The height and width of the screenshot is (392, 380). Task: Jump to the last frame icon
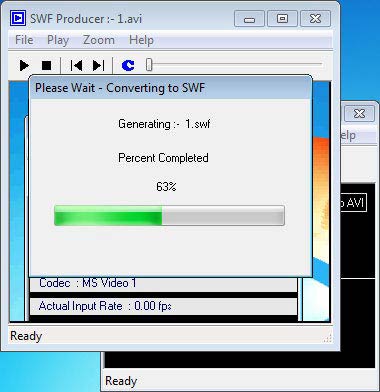[x=98, y=65]
